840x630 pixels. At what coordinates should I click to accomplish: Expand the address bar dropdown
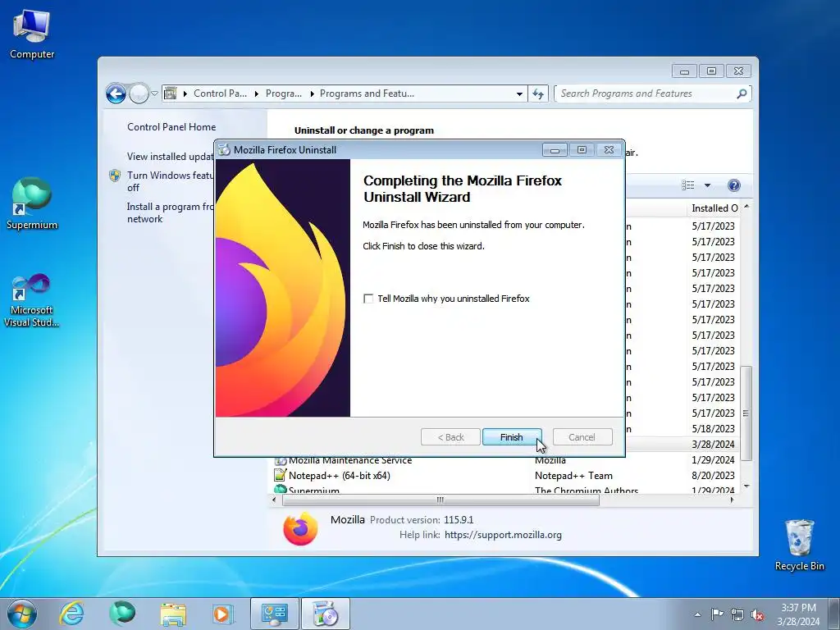click(x=519, y=94)
